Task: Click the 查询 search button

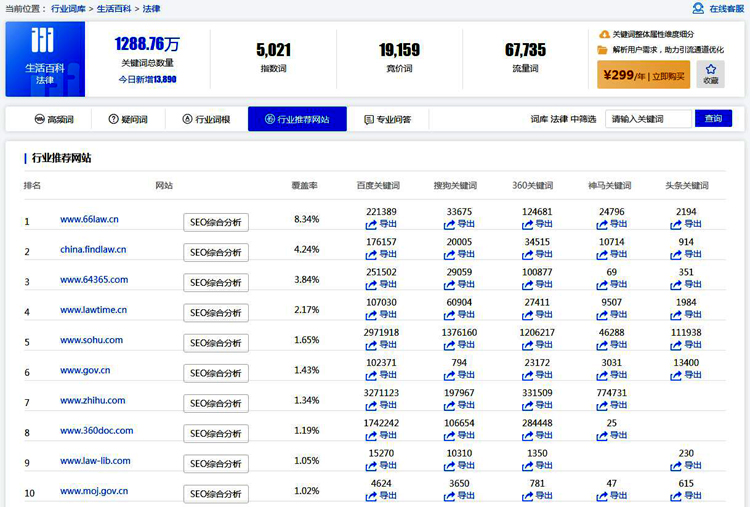Action: coord(713,119)
